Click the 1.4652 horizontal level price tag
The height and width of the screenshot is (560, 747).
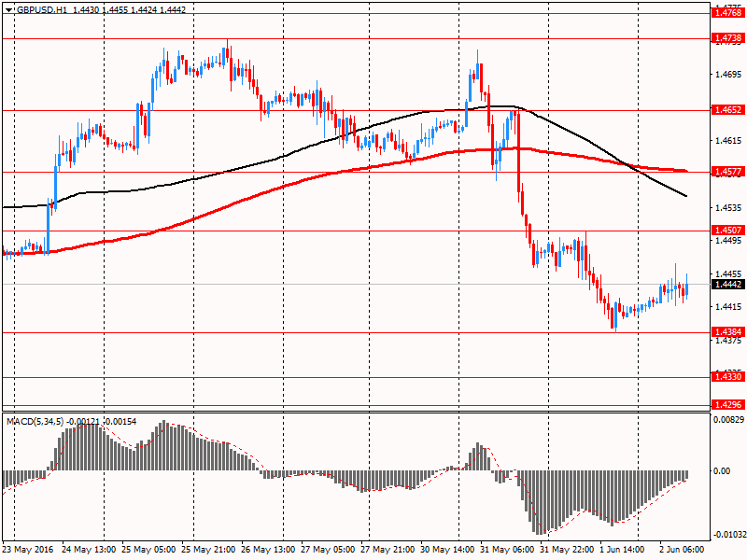tap(727, 110)
